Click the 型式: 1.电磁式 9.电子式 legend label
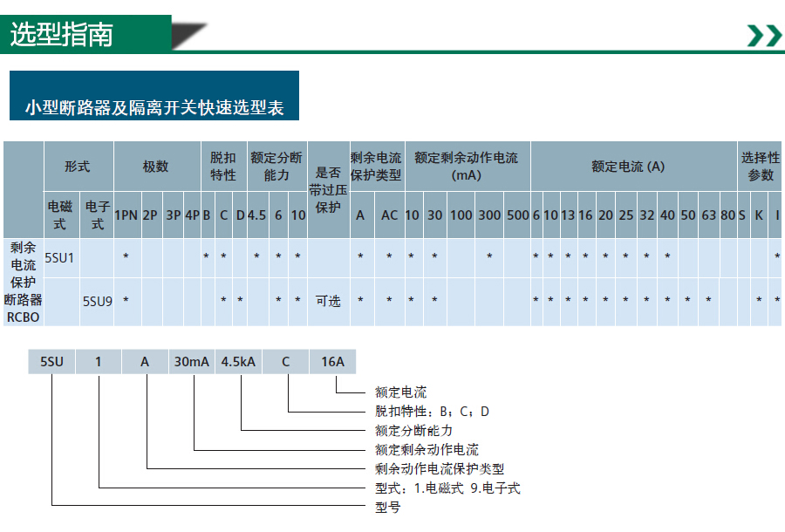 pyautogui.click(x=447, y=488)
